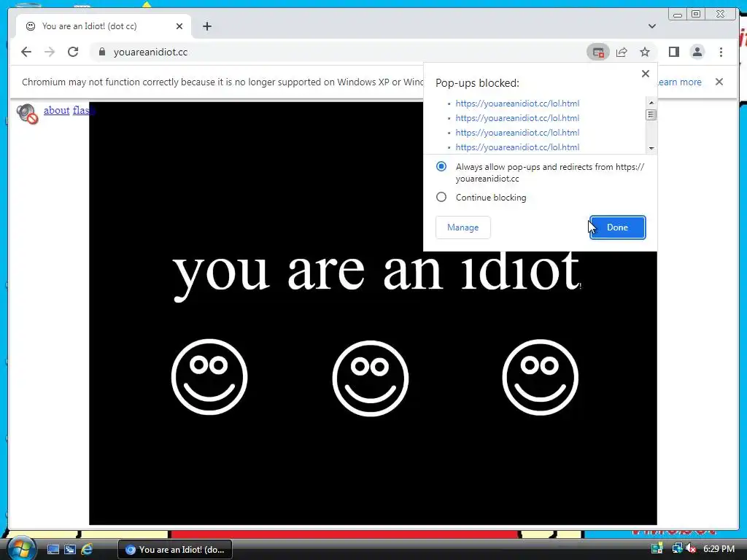747x560 pixels.
Task: Click Show Desktop in quick launch
Action: click(x=53, y=550)
